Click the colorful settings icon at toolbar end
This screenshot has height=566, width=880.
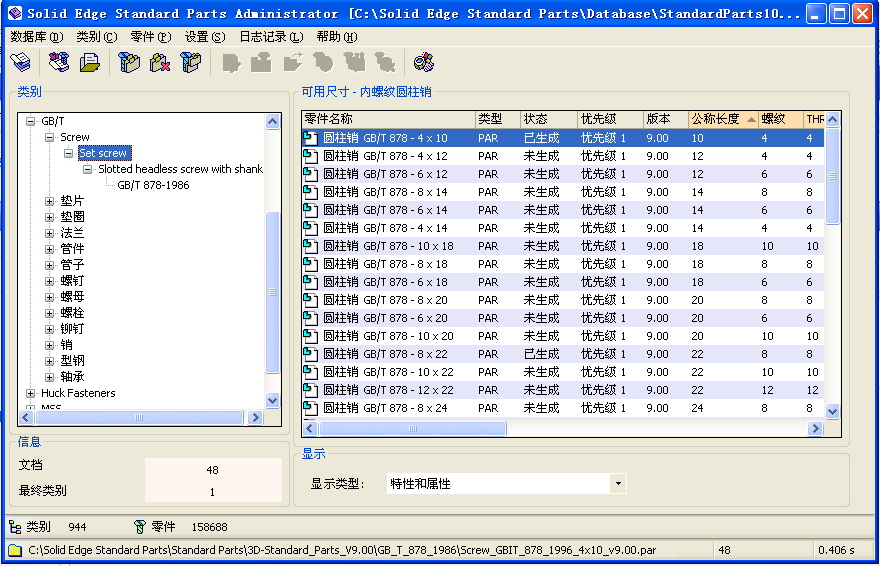point(424,62)
